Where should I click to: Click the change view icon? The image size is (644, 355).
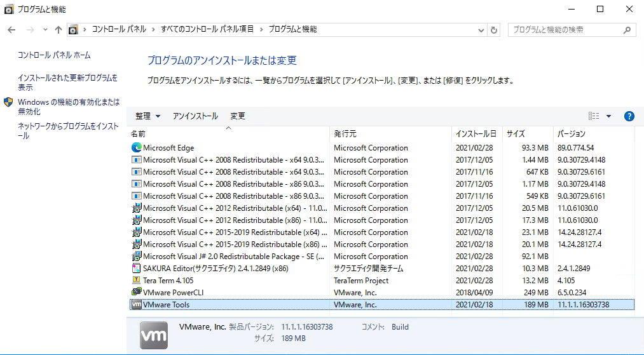(x=594, y=116)
